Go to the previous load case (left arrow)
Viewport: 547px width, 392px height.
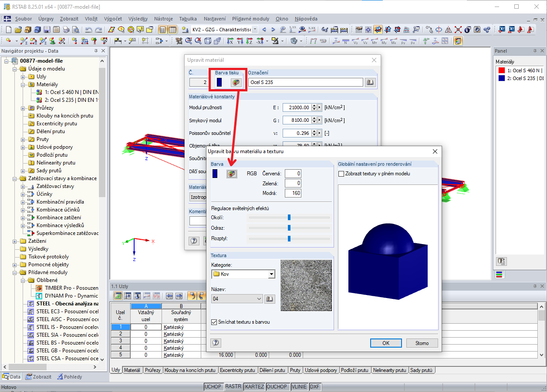tap(264, 30)
